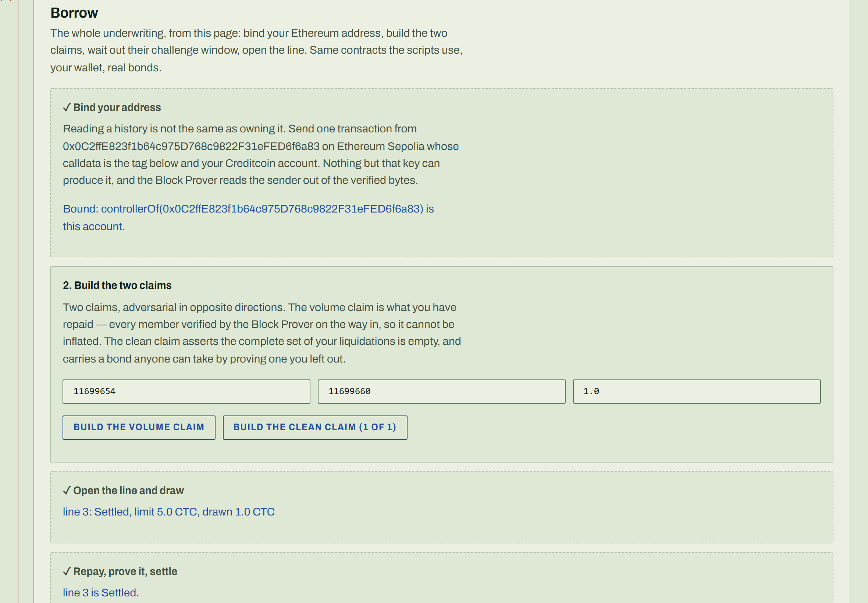Viewport: 868px width, 603px height.
Task: Focus the 11699660 block number field
Action: [441, 392]
